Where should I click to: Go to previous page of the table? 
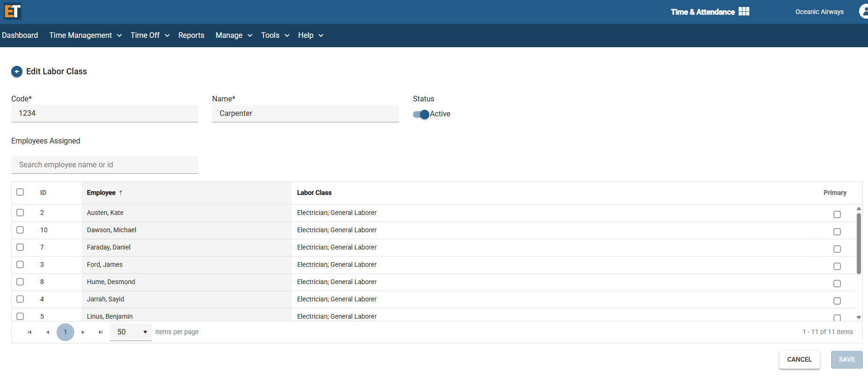click(x=47, y=332)
